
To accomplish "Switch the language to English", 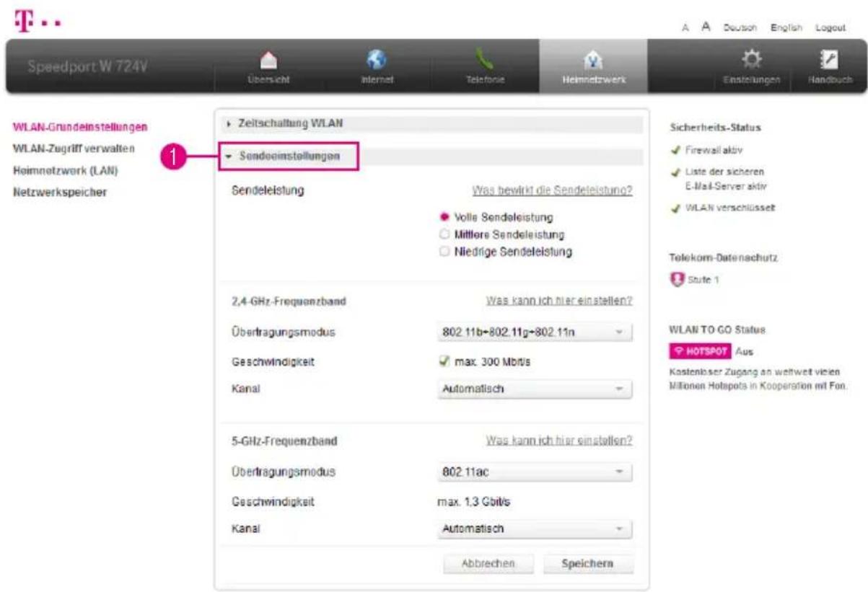I will click(786, 28).
